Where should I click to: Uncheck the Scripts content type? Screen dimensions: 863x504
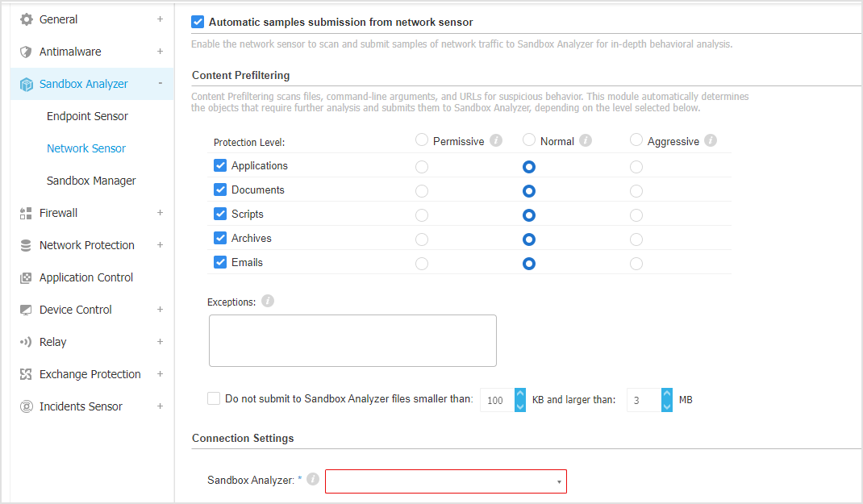tap(220, 215)
